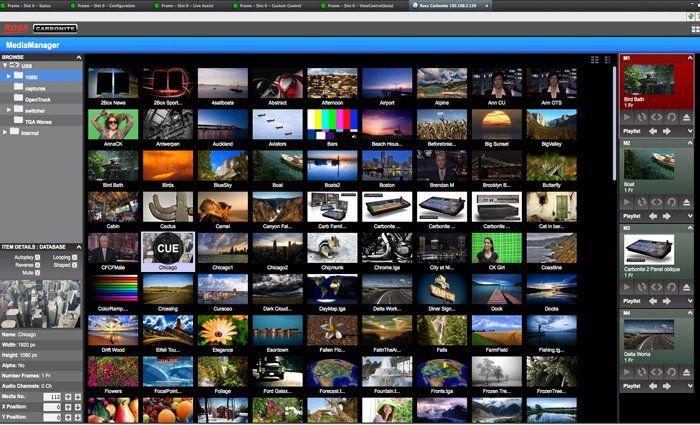
Task: Open the M2 Playlist dropdown
Action: point(690,216)
